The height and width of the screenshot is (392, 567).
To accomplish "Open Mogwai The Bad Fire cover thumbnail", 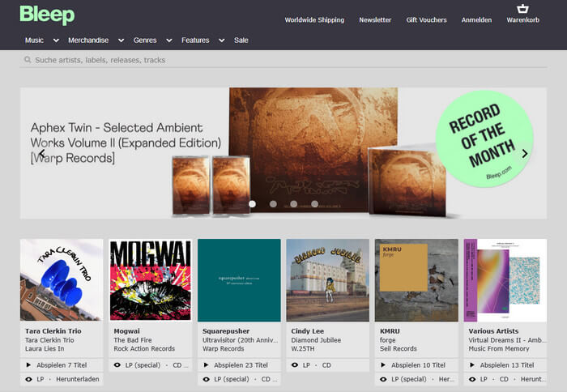I will click(x=150, y=279).
